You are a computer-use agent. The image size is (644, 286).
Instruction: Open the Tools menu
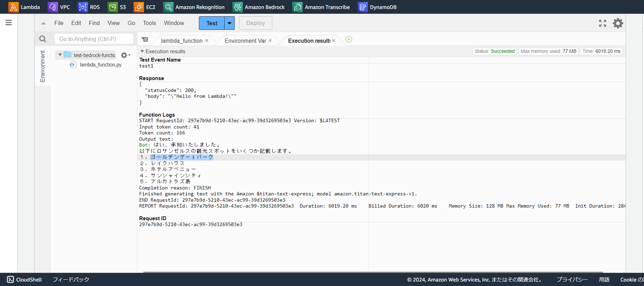pyautogui.click(x=149, y=23)
